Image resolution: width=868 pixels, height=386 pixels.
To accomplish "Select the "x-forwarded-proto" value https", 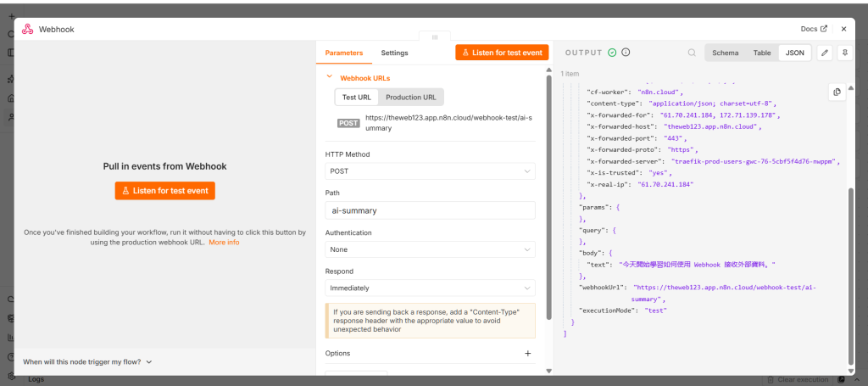I will pos(682,149).
